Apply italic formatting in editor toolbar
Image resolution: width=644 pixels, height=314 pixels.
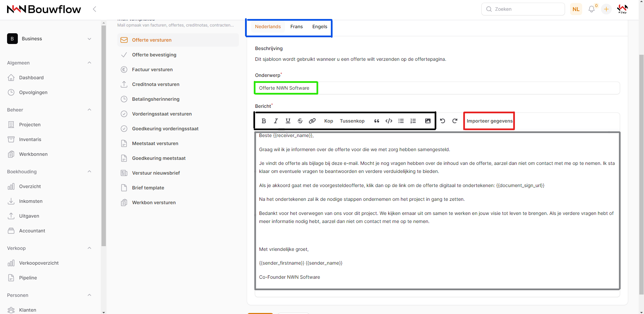[x=276, y=121]
